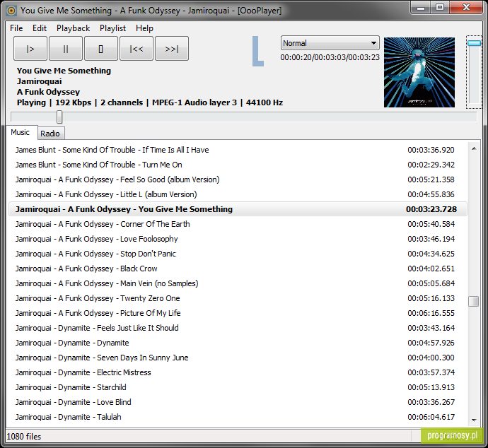Click the playlist scrollbar down arrow
The width and height of the screenshot is (488, 448).
[474, 420]
